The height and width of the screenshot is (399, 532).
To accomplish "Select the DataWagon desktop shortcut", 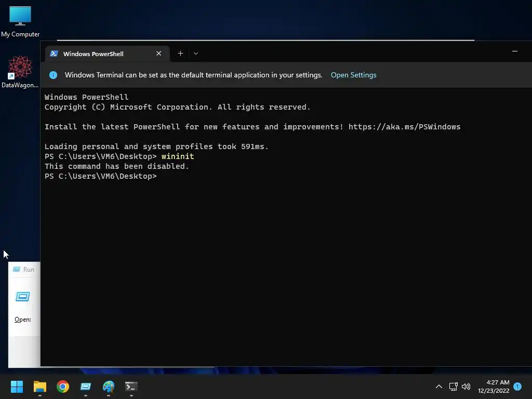I will (20, 72).
